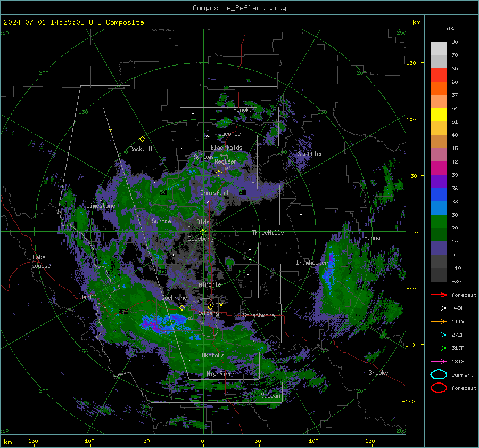Click the HighRiver label
This screenshot has width=479, height=448.
pyautogui.click(x=220, y=374)
